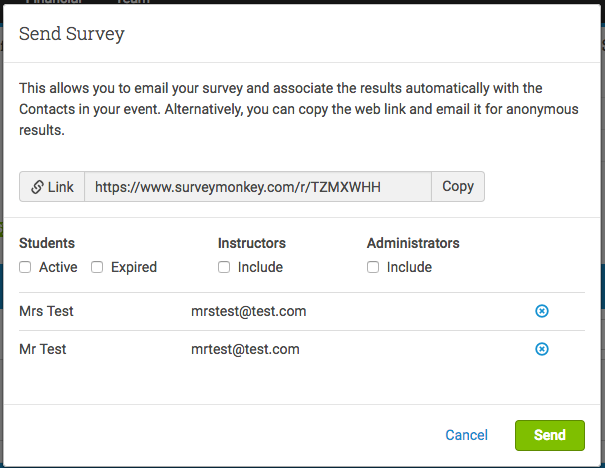Click the Instructors group heading
This screenshot has width=605, height=468.
[252, 243]
